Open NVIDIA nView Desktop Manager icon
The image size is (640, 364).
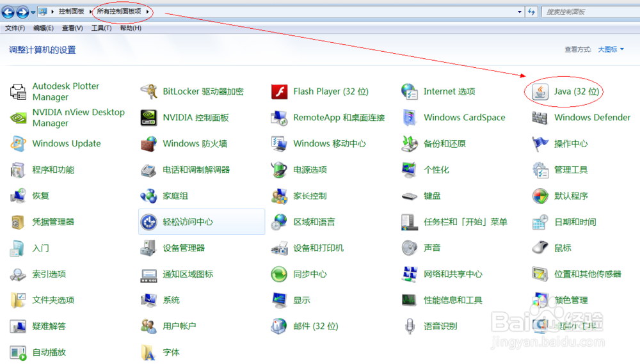(18, 118)
